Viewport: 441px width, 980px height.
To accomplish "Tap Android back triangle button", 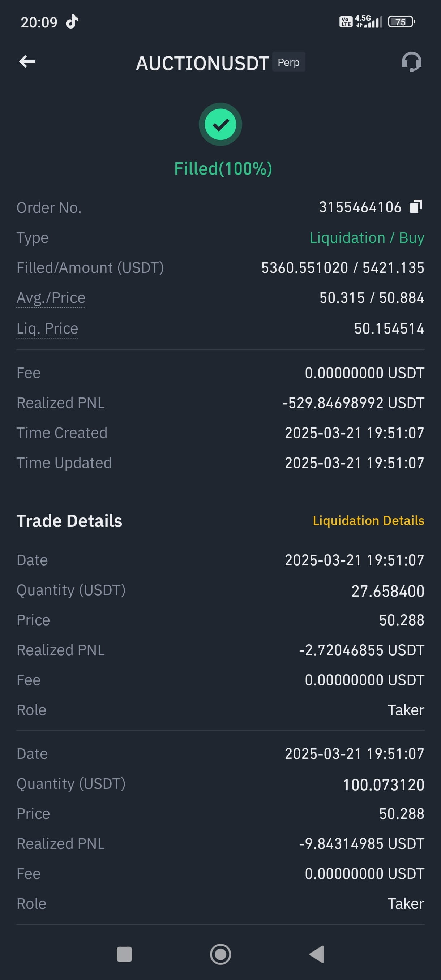I will click(317, 954).
